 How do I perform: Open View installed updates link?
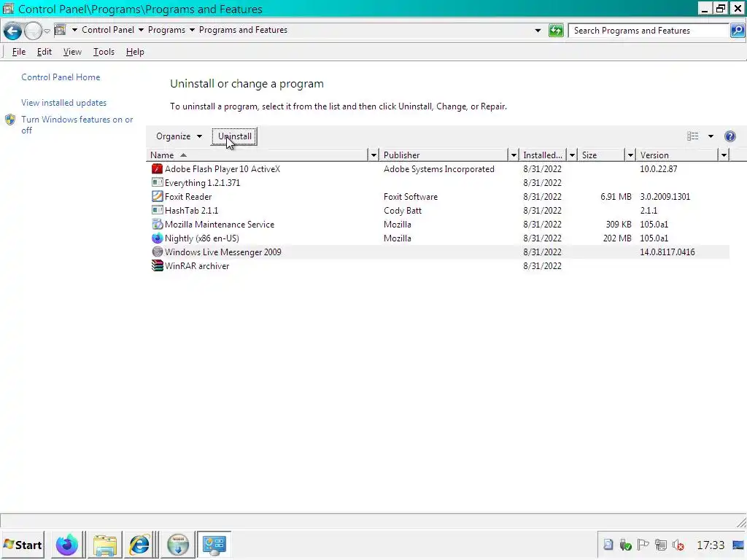64,103
